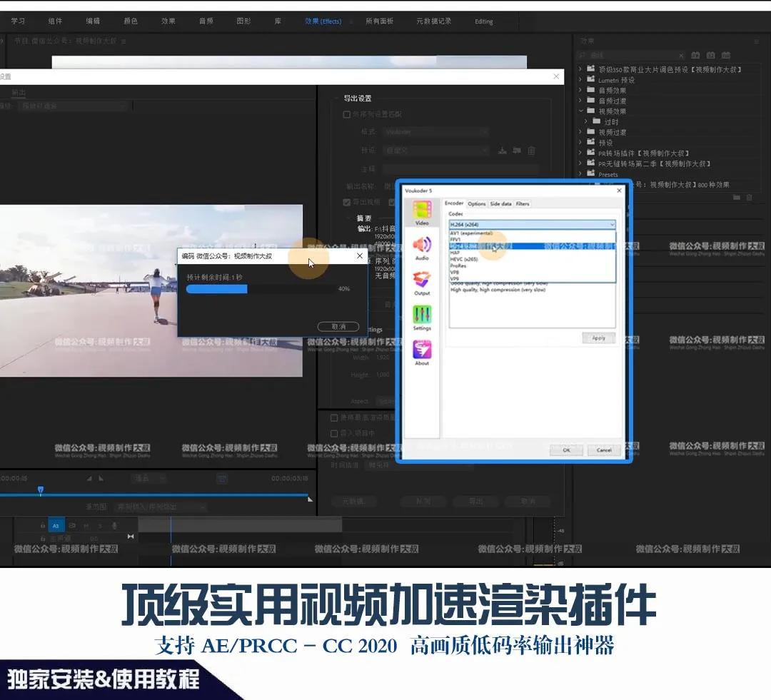Image resolution: width=771 pixels, height=700 pixels.
Task: Click the Apply button in Voukoder dialog
Action: pyautogui.click(x=599, y=338)
